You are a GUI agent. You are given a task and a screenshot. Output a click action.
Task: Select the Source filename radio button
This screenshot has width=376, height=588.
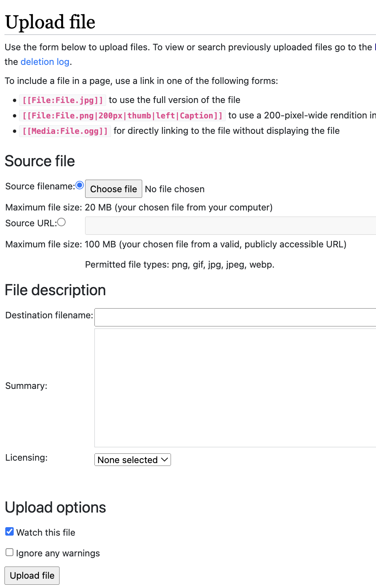80,185
